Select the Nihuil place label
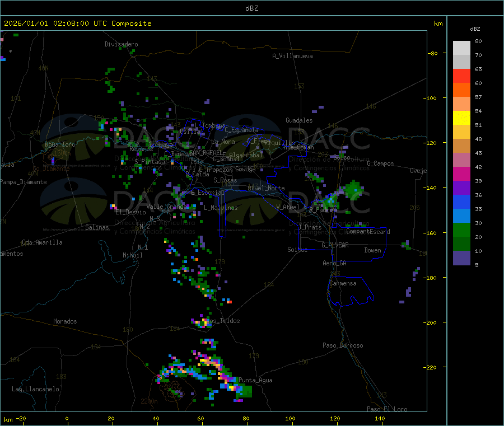 (x=133, y=255)
